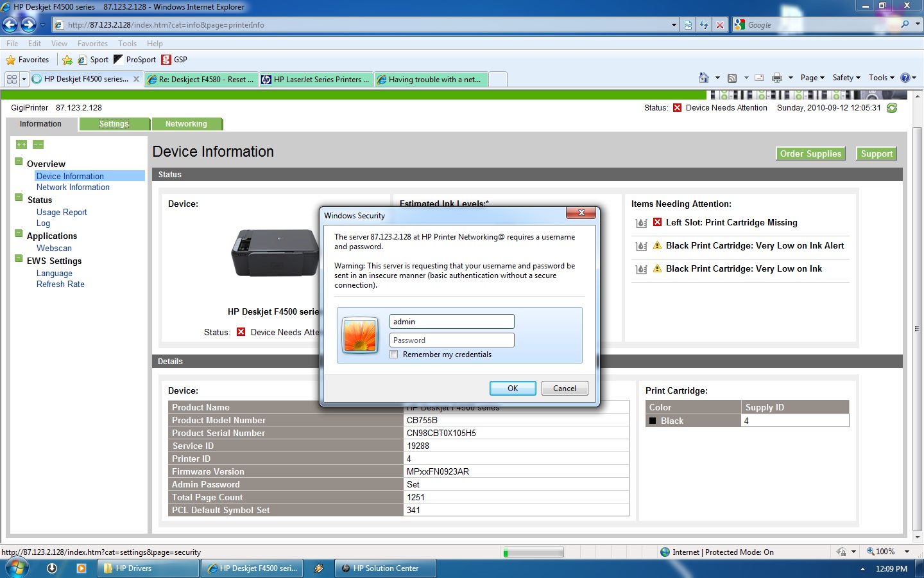This screenshot has width=924, height=578.
Task: Click the page loading progress bar in status bar
Action: (x=534, y=552)
